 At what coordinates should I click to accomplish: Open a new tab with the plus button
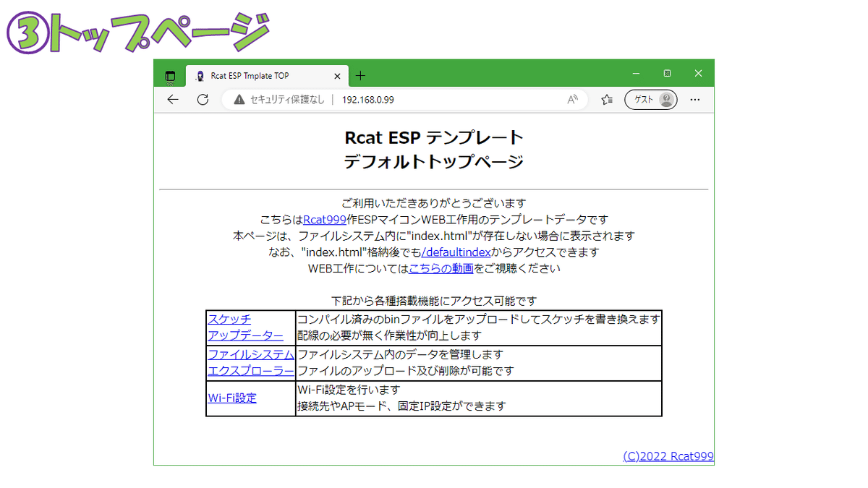tap(360, 75)
